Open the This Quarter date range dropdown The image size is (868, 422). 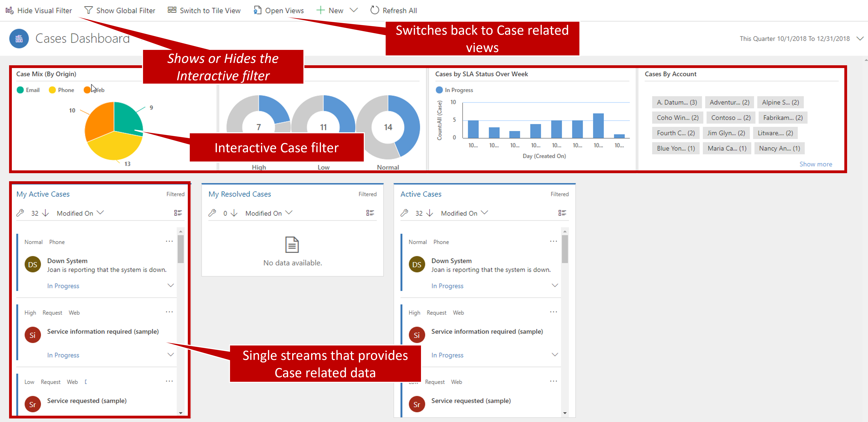click(860, 38)
